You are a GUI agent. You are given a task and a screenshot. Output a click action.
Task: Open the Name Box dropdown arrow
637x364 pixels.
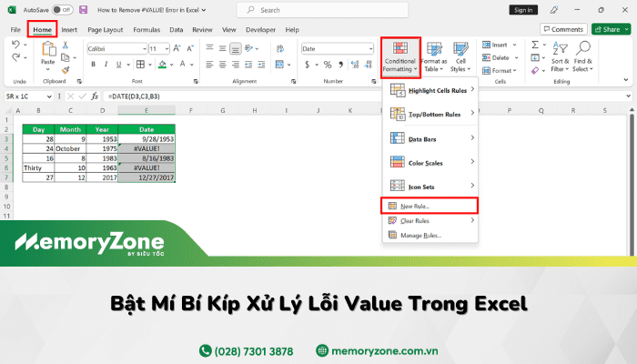point(49,96)
